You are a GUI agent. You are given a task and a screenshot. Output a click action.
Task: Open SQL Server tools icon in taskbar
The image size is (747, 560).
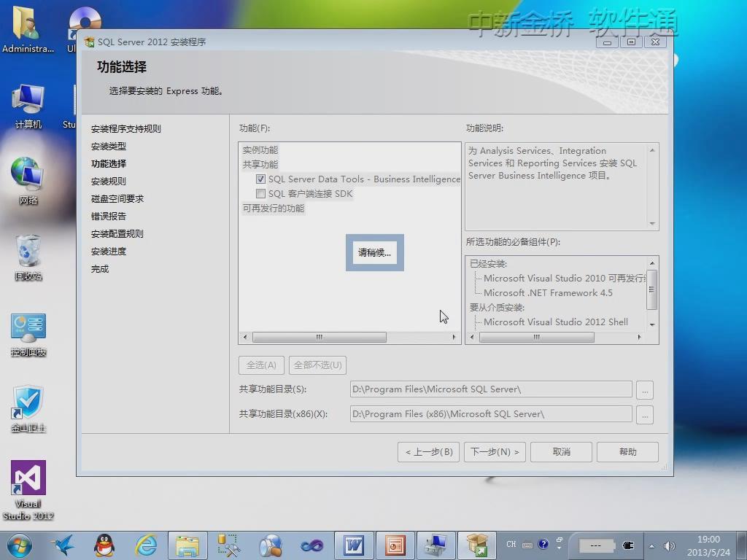[228, 545]
